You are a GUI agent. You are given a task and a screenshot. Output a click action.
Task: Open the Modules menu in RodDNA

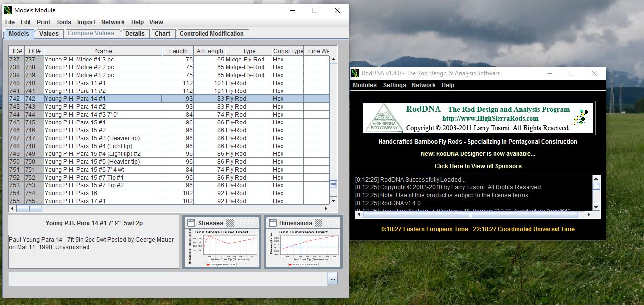click(x=364, y=85)
